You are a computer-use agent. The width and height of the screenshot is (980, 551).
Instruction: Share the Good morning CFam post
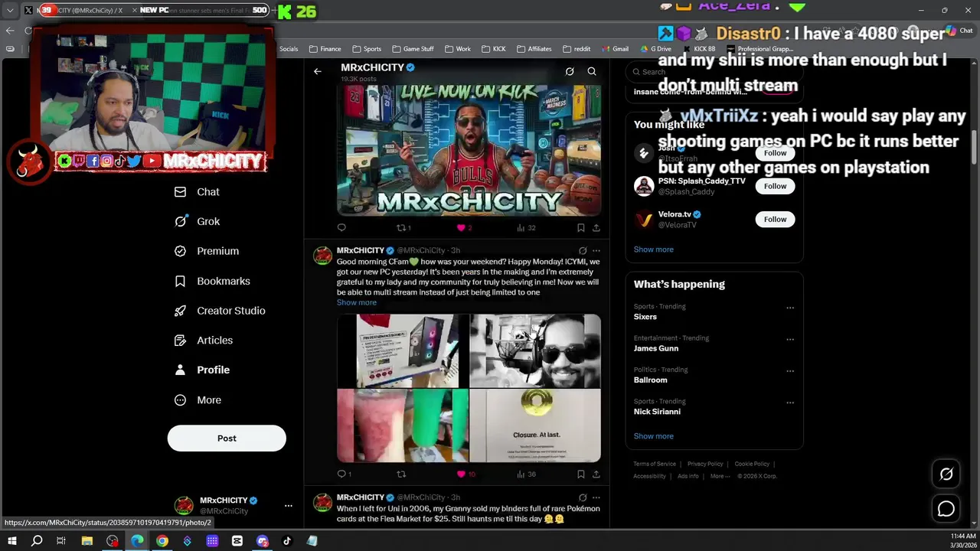click(596, 474)
